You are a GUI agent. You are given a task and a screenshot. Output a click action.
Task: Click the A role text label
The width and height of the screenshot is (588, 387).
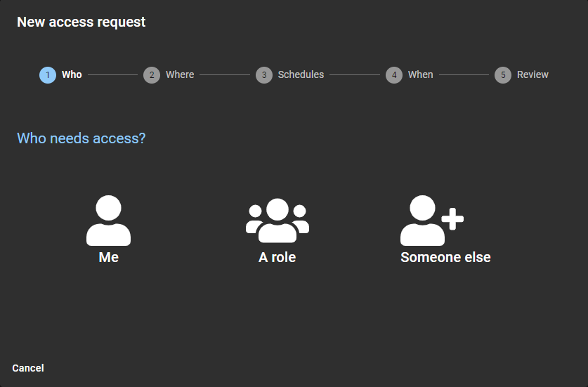(277, 258)
